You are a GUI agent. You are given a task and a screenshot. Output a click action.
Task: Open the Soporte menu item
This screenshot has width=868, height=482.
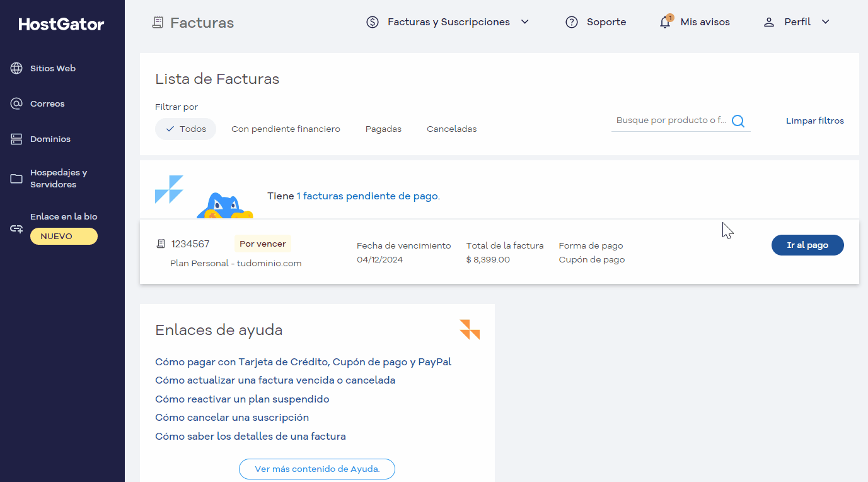click(606, 22)
